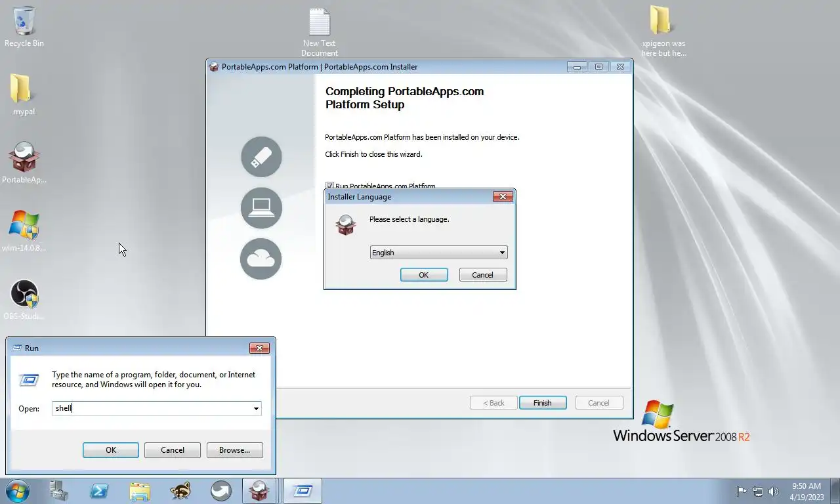This screenshot has height=504, width=840.
Task: Select the wlm-14.0.8 installer desktop icon
Action: (x=24, y=232)
